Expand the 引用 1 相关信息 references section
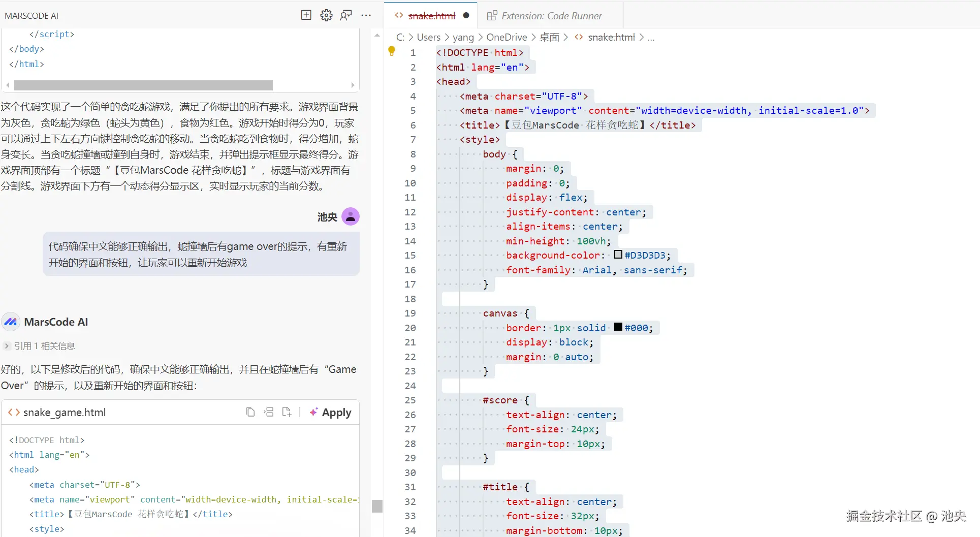The height and width of the screenshot is (537, 980). pos(40,346)
